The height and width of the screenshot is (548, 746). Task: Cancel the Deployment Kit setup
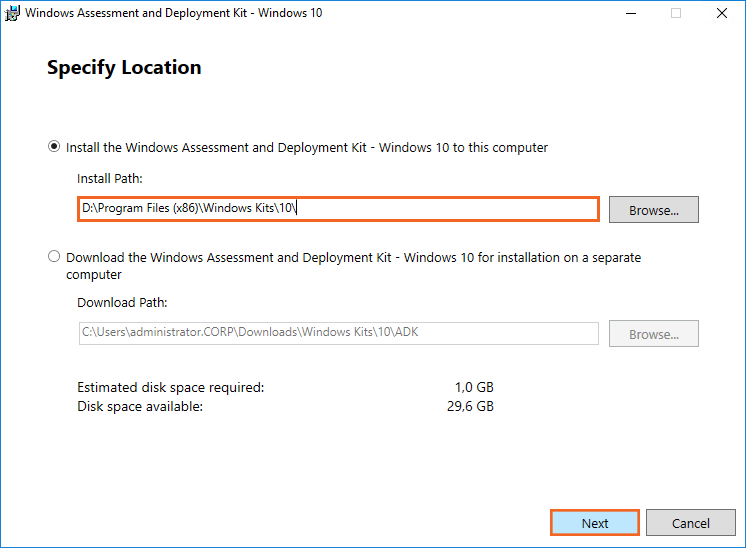click(690, 523)
